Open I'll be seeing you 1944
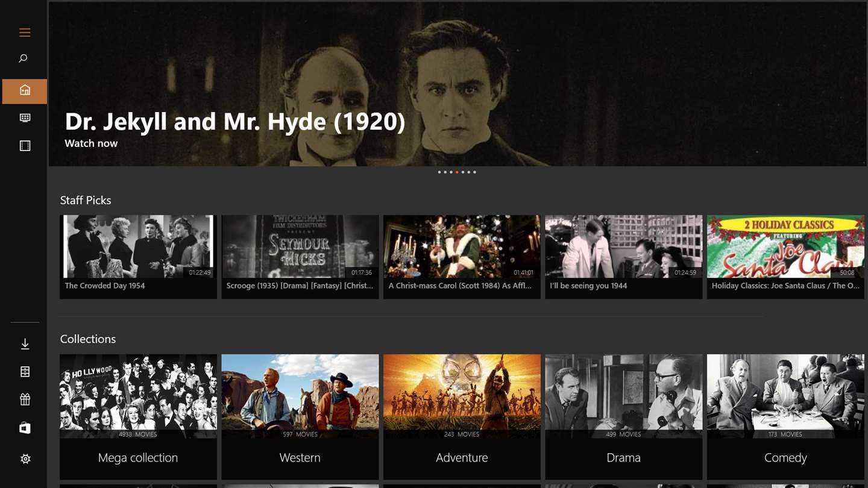 tap(624, 257)
